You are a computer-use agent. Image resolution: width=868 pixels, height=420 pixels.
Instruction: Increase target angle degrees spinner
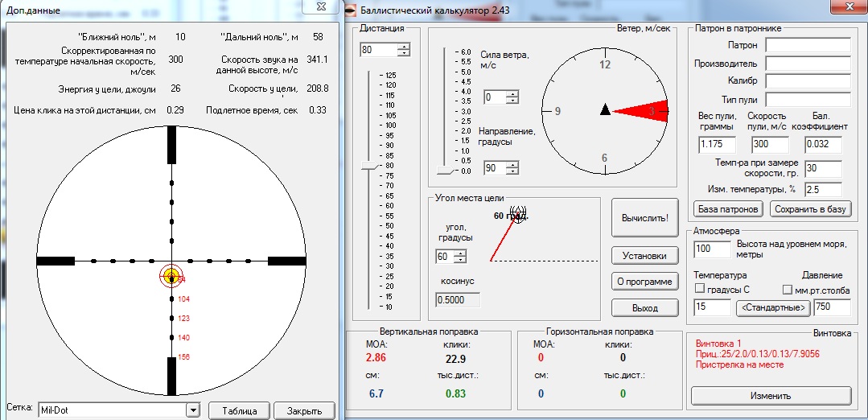pos(460,253)
